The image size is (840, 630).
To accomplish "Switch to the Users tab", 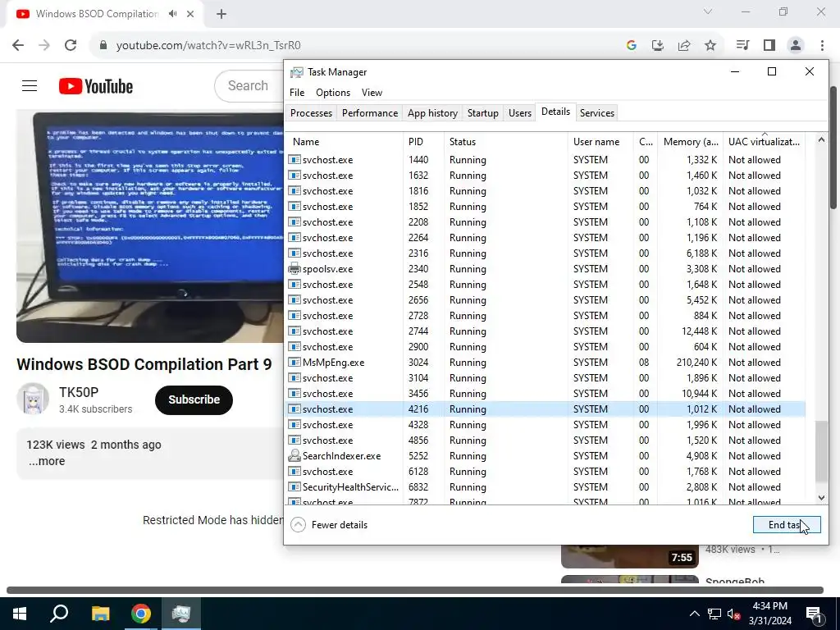I will point(519,113).
